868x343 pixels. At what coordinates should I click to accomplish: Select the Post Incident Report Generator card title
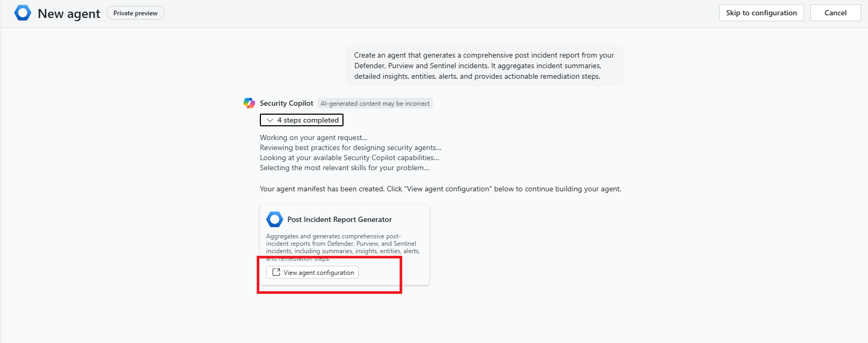(x=339, y=219)
